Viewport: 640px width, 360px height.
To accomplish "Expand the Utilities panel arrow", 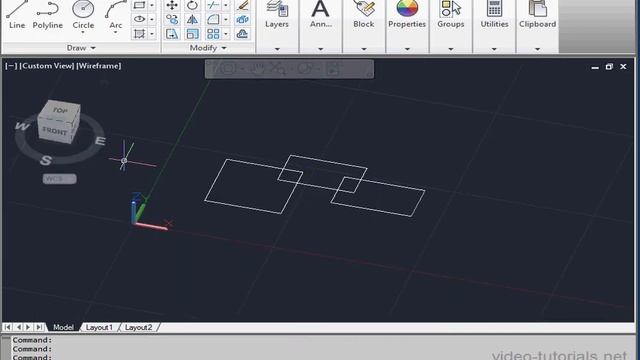I will (494, 49).
